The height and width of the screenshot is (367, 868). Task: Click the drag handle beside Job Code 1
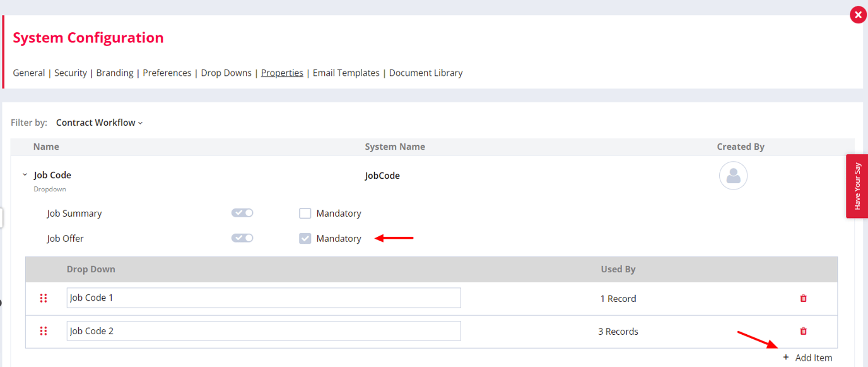coord(44,298)
